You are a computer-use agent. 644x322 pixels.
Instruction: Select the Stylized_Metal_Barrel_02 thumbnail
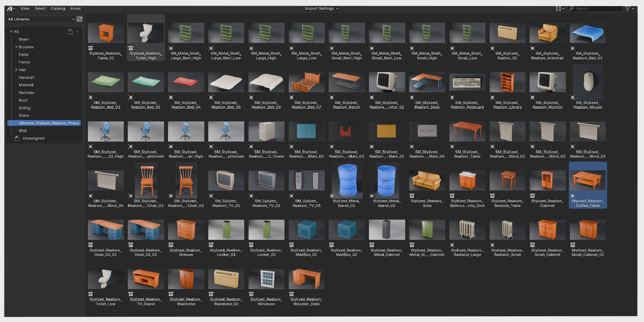coord(387,180)
